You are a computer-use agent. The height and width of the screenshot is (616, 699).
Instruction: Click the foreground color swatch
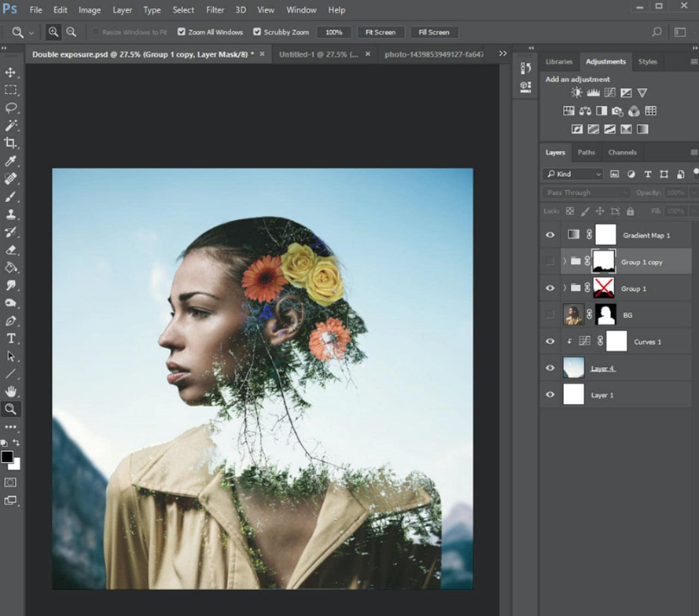[7, 457]
